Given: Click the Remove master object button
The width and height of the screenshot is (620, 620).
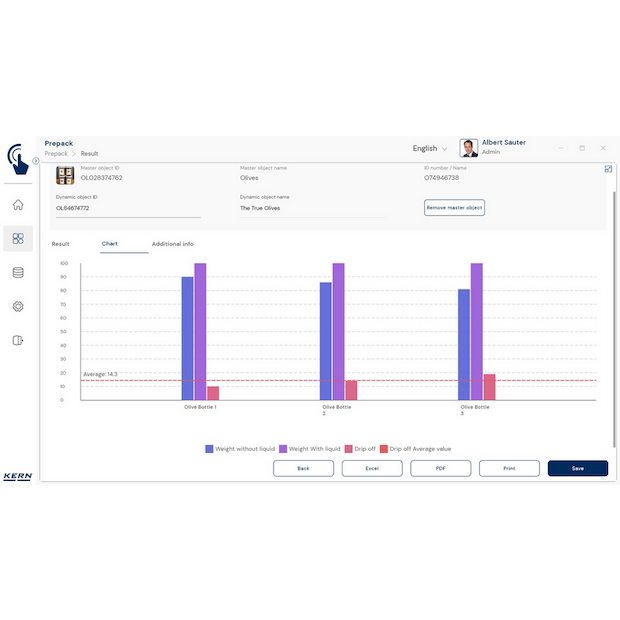Looking at the screenshot, I should pyautogui.click(x=454, y=208).
